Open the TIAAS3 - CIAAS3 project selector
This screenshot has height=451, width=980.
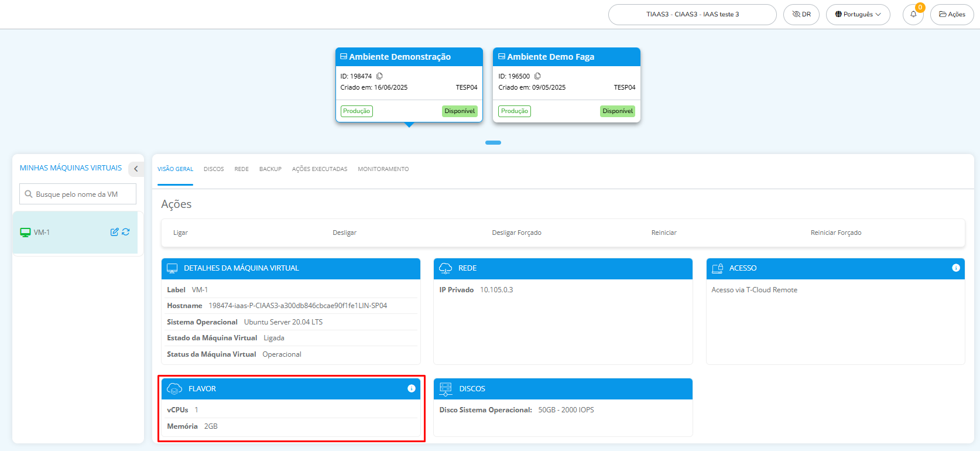point(693,15)
